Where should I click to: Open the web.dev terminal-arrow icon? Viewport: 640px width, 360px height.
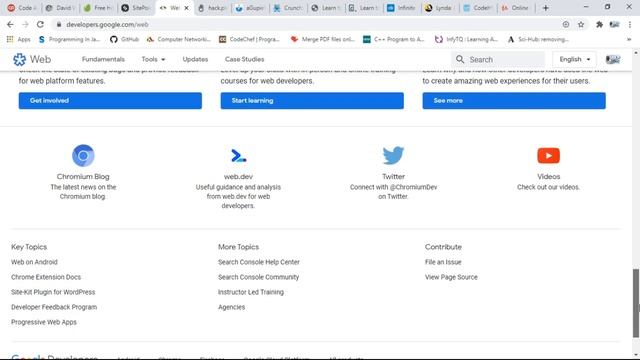coord(238,156)
